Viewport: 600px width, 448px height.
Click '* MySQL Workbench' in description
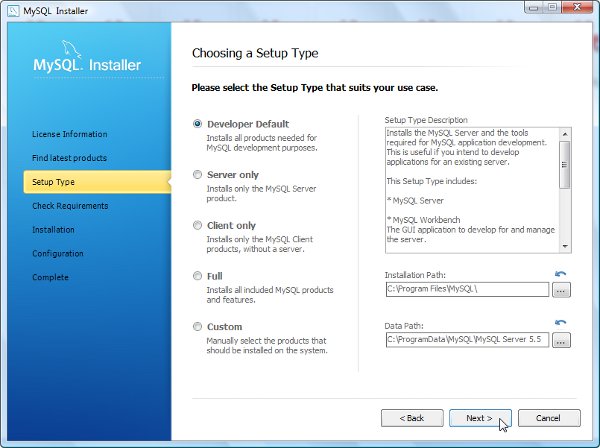coord(424,220)
